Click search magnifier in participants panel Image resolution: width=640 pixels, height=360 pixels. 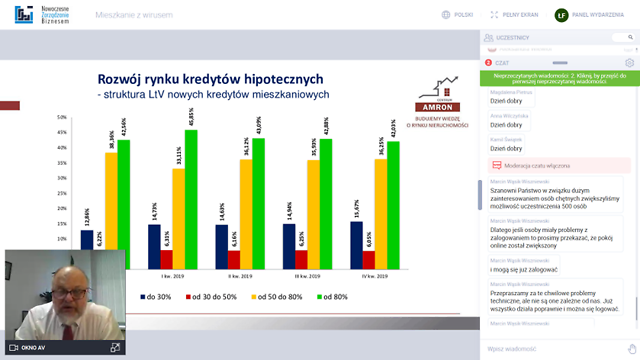coord(630,37)
